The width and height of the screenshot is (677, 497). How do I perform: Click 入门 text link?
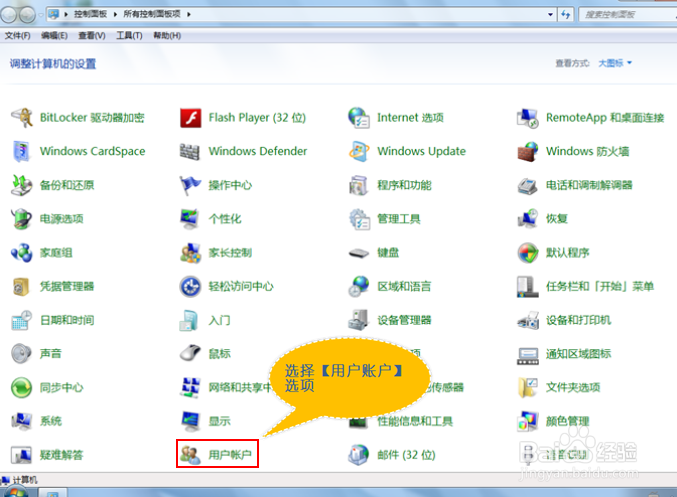(x=219, y=320)
